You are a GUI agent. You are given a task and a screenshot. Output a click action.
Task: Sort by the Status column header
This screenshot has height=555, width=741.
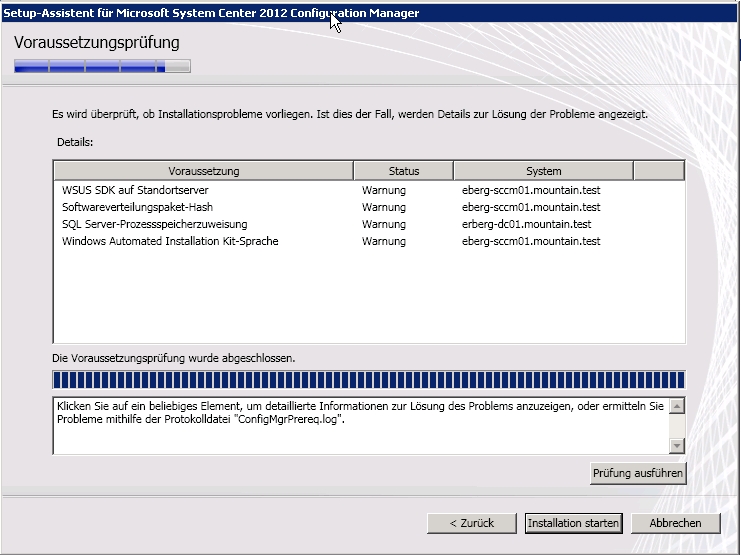[x=404, y=171]
